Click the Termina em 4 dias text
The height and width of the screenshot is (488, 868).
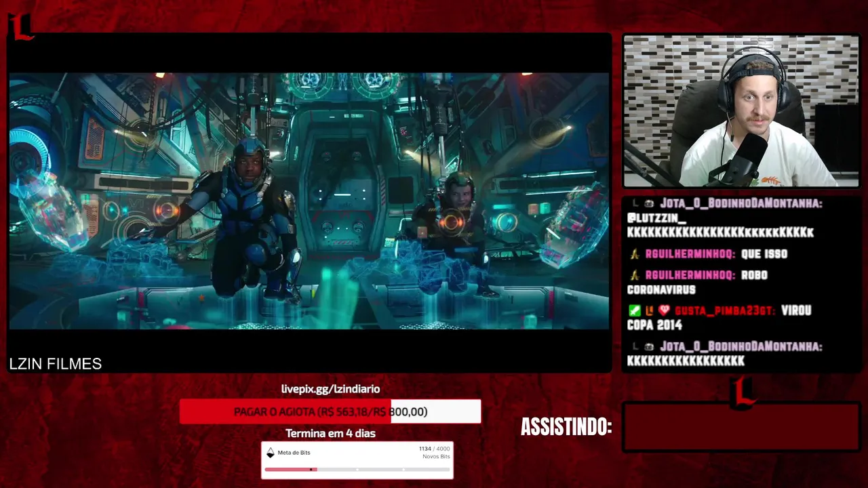click(330, 433)
